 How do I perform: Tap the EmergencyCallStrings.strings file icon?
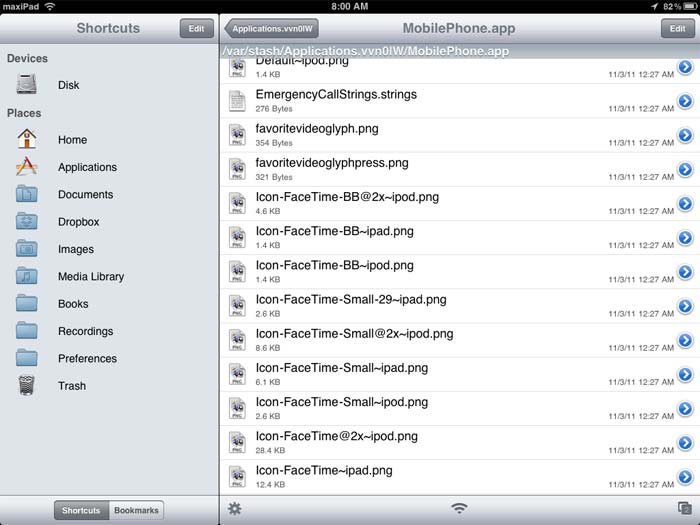[237, 101]
